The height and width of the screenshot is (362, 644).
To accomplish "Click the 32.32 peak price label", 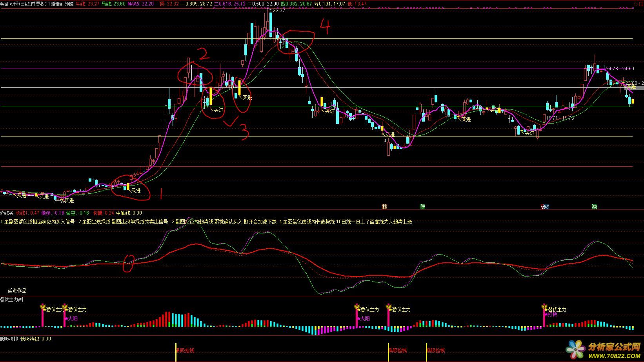I will click(279, 11).
